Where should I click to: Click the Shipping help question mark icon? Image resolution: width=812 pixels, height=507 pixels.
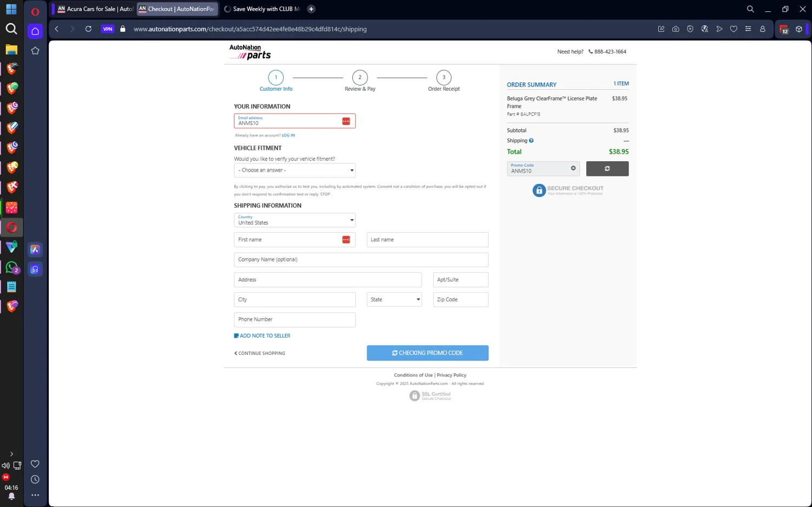pyautogui.click(x=531, y=141)
